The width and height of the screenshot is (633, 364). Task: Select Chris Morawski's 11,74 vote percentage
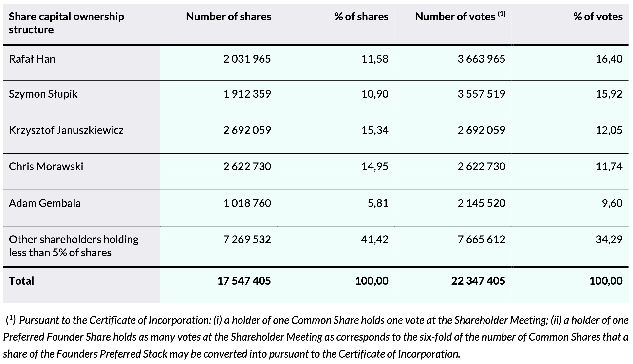tap(609, 167)
